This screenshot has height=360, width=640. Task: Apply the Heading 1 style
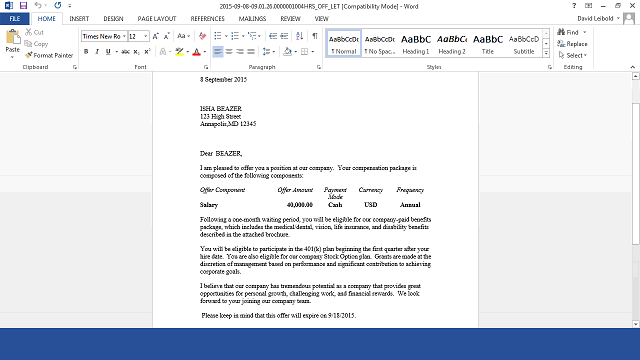416,43
